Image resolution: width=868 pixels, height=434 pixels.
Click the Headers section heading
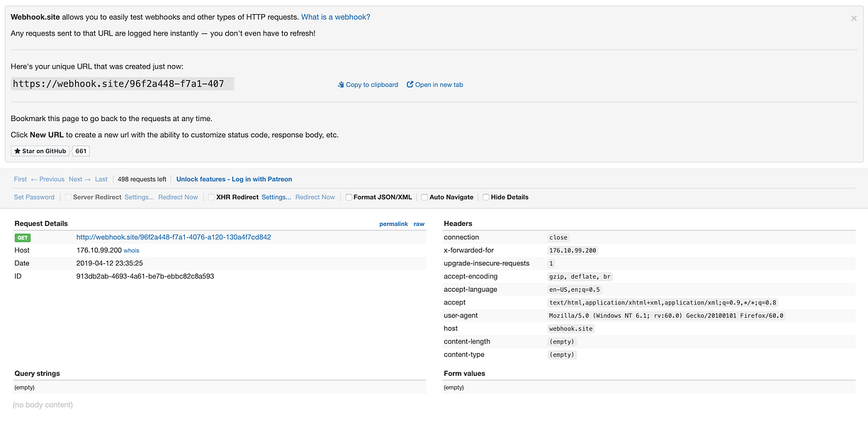pyautogui.click(x=458, y=224)
